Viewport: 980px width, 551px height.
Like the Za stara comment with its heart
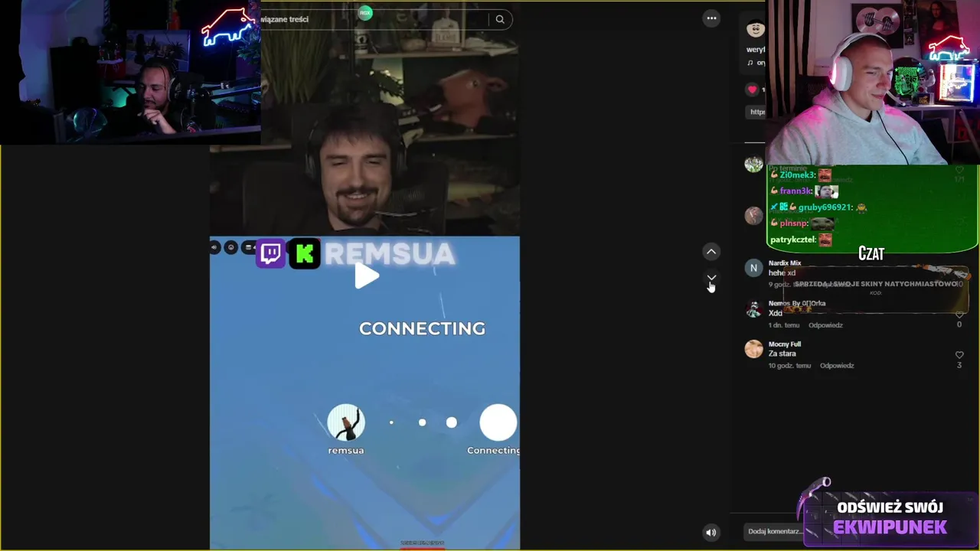959,355
